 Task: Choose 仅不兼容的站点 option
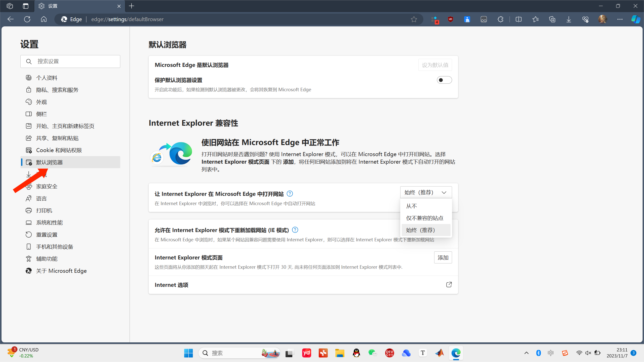point(426,218)
